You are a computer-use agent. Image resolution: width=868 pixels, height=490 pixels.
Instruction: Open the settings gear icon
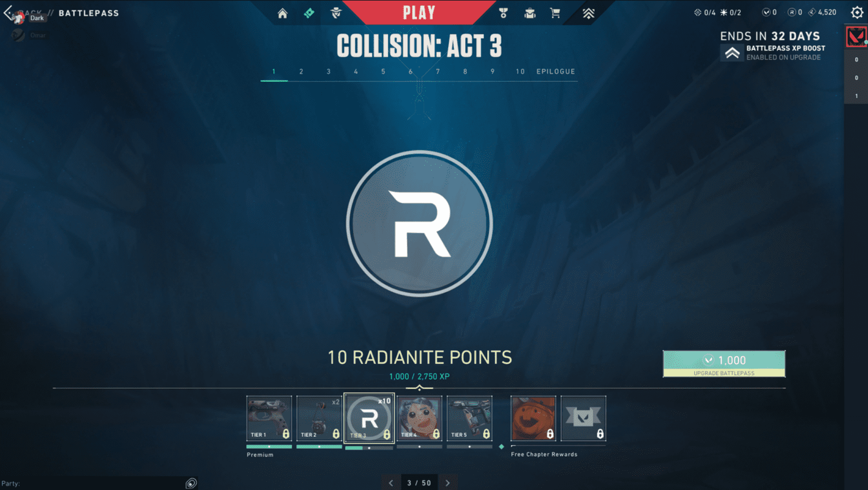[857, 13]
